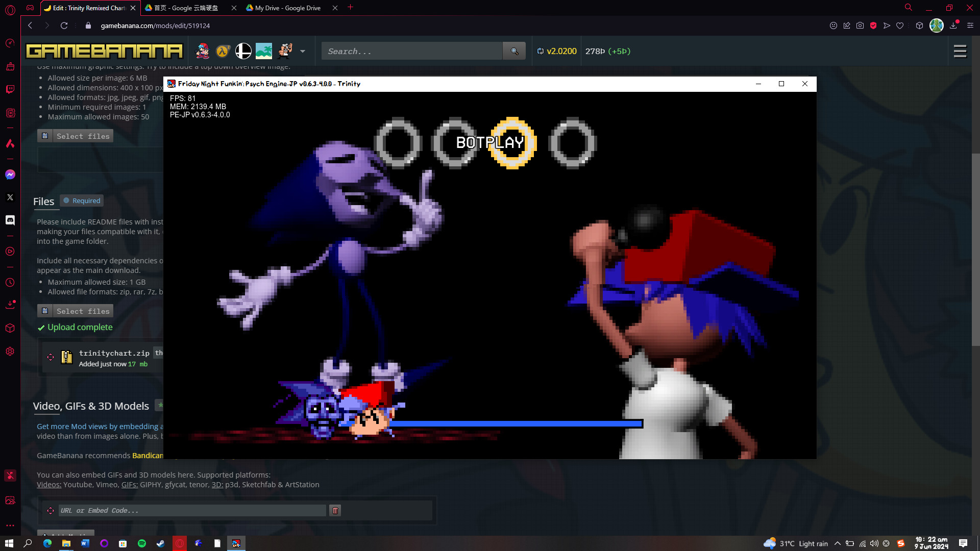Open the Friday Night Funkin' game icon
Viewport: 980px width, 551px height.
click(203, 51)
